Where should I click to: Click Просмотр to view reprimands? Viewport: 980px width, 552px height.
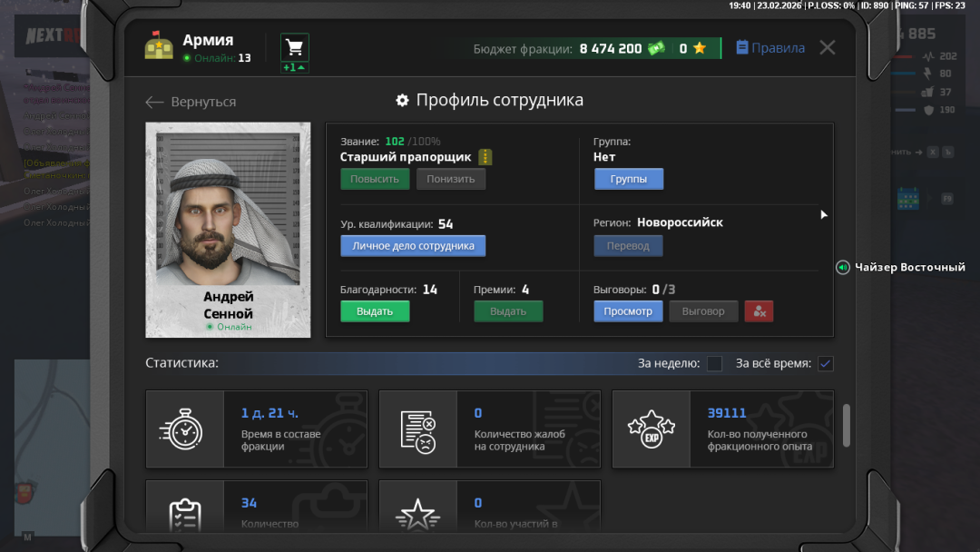(628, 311)
